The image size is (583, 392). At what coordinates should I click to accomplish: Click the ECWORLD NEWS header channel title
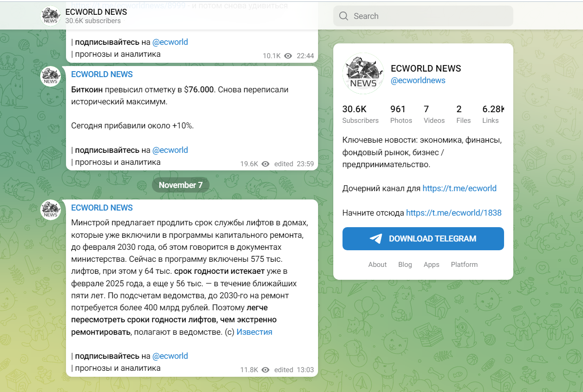96,12
